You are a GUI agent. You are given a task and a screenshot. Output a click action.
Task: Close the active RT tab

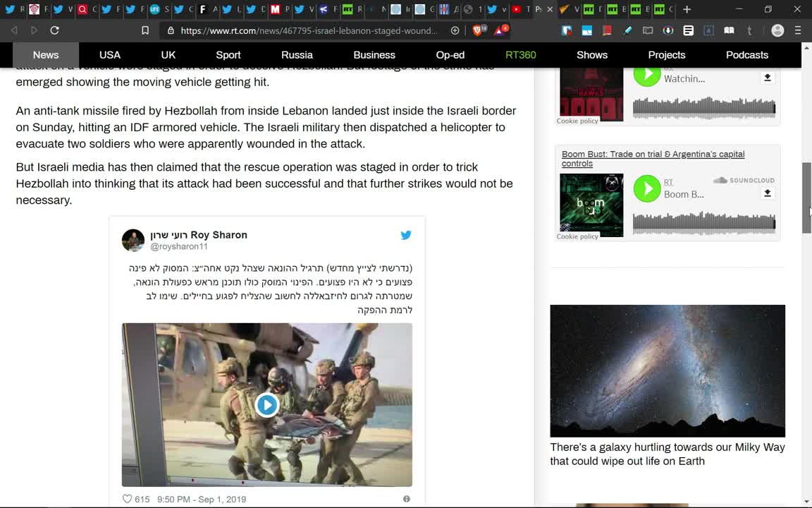tap(550, 9)
